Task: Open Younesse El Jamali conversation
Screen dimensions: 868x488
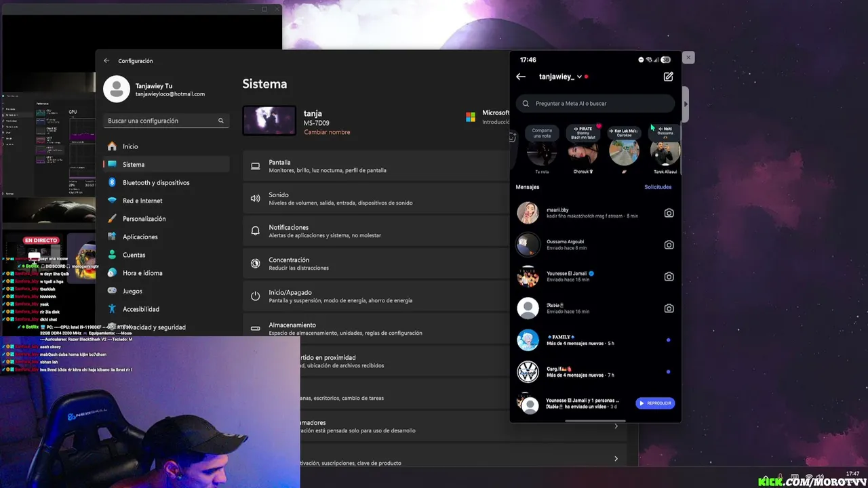Action: point(595,277)
